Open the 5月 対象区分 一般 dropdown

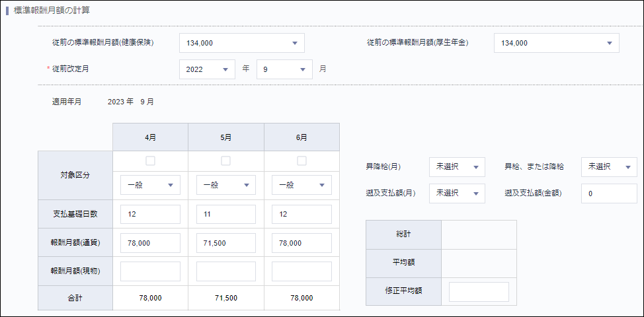[x=226, y=186]
